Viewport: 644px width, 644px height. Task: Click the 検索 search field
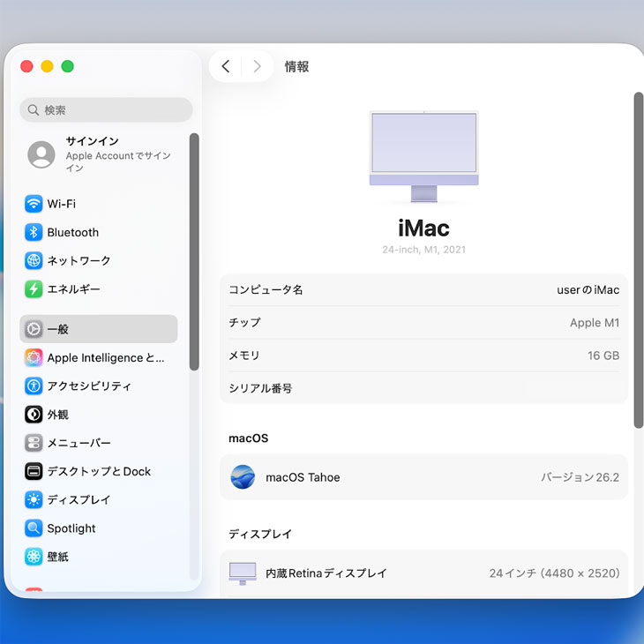tap(106, 110)
